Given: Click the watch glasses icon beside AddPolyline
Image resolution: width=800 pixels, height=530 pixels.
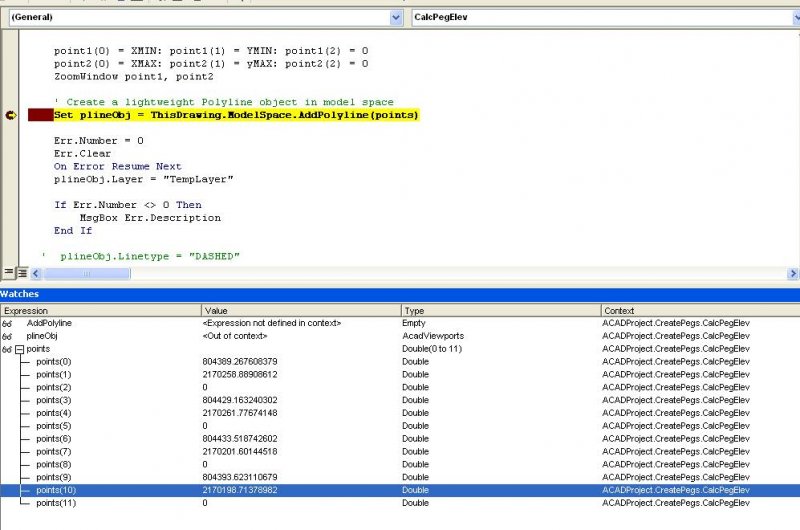Looking at the screenshot, I should [7, 324].
